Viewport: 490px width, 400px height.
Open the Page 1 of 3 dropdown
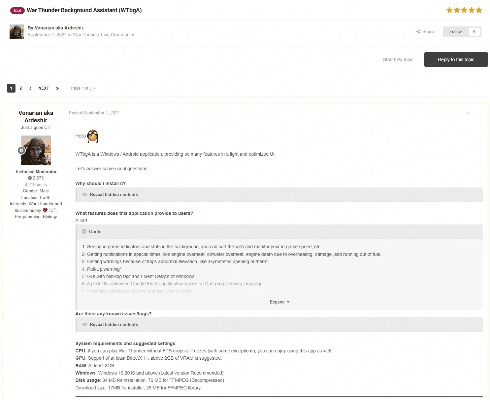[83, 88]
